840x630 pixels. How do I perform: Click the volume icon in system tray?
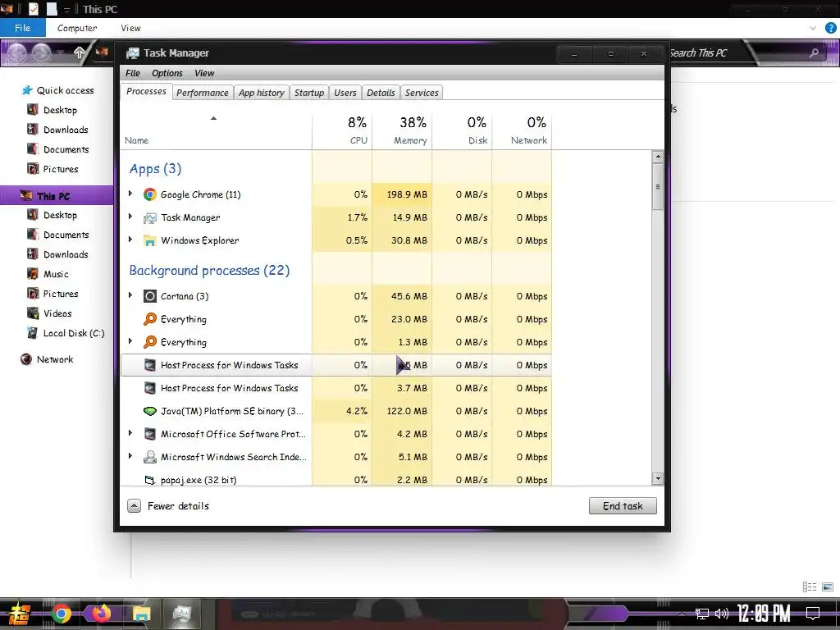pyautogui.click(x=722, y=614)
